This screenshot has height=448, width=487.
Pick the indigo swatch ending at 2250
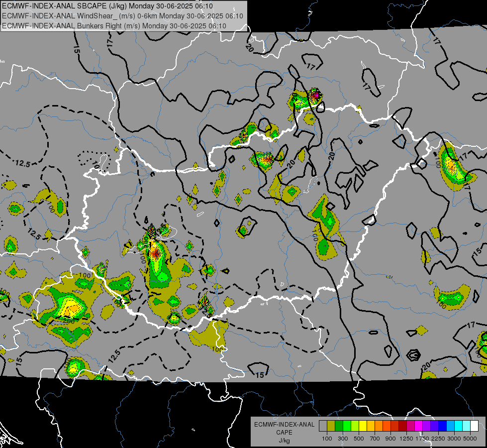click(434, 426)
